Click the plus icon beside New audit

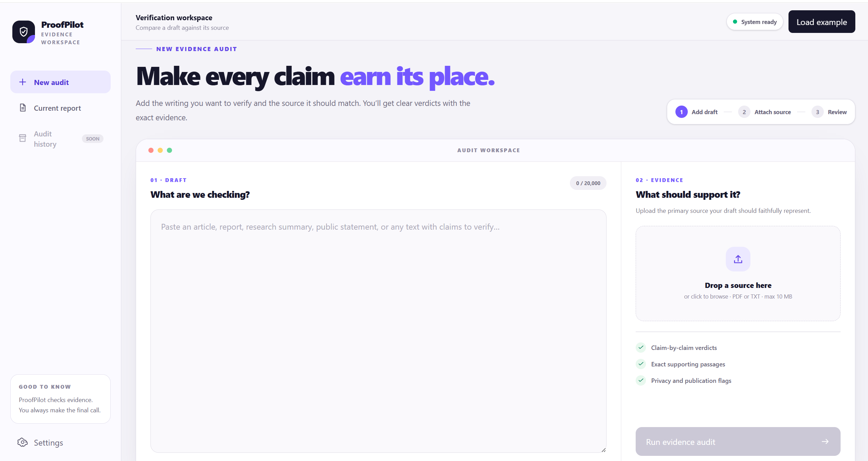(23, 82)
